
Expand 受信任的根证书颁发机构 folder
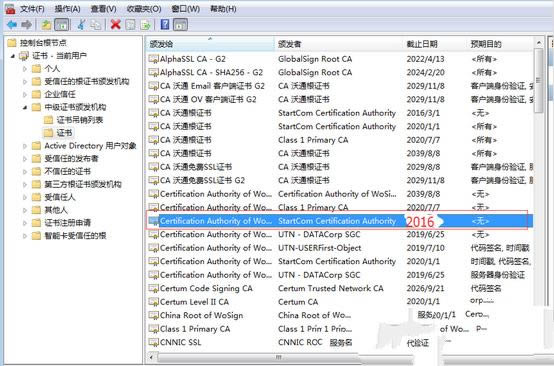pos(25,82)
